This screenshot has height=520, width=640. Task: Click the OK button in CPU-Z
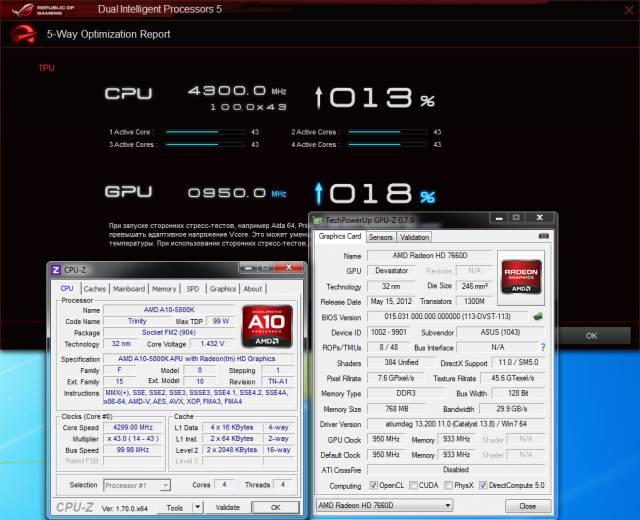(276, 507)
